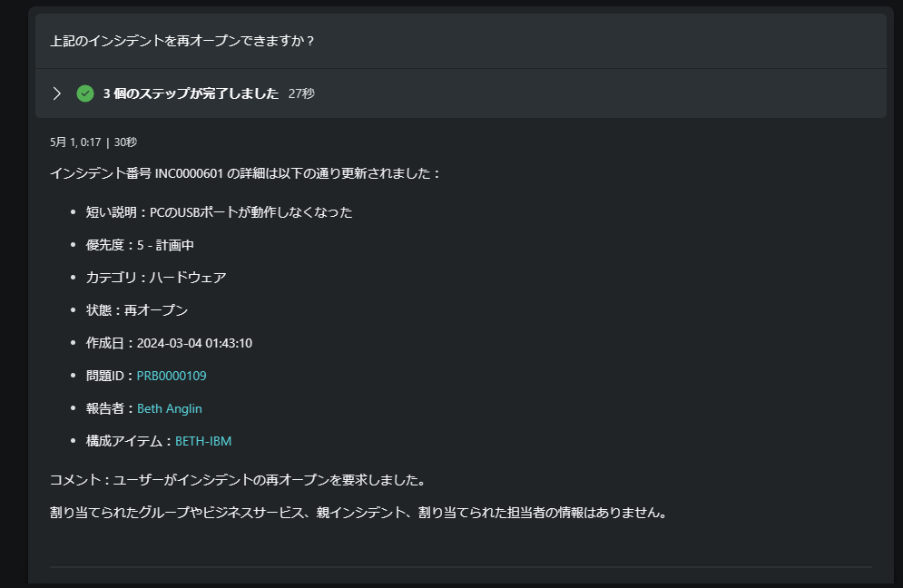Click the timestamp '5月 1, 0:17'

pos(75,142)
